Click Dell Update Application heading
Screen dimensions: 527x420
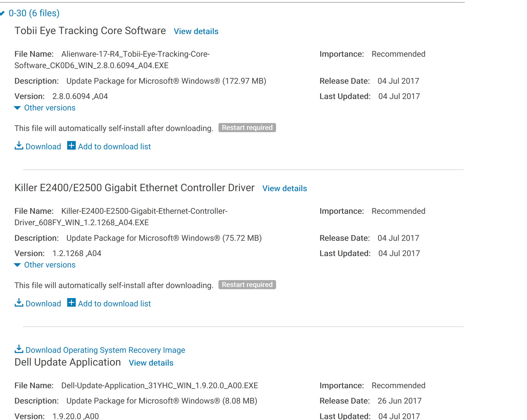pyautogui.click(x=67, y=362)
